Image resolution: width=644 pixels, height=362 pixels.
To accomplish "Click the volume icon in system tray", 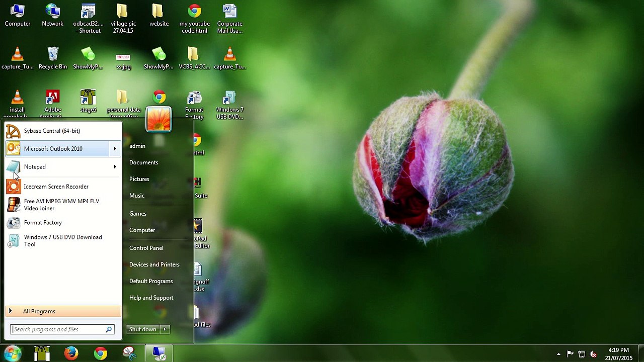I will pos(593,354).
